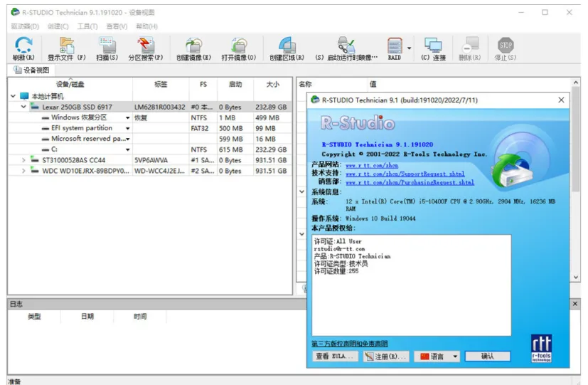
Task: Click the WDC WD10EJRX drive icon
Action: [x=35, y=170]
